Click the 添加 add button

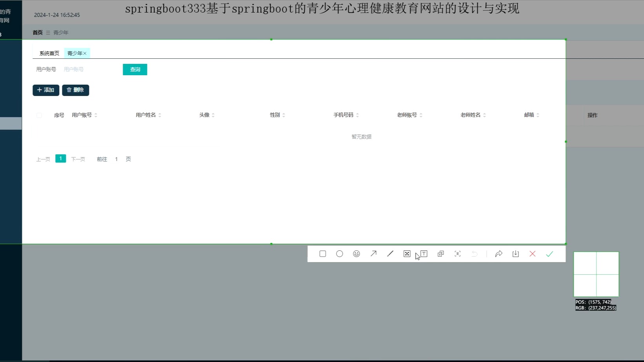46,90
